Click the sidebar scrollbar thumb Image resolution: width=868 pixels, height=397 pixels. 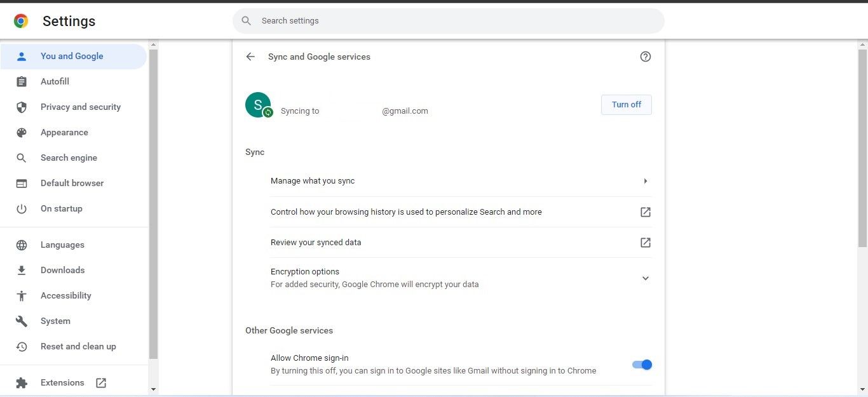tap(153, 203)
